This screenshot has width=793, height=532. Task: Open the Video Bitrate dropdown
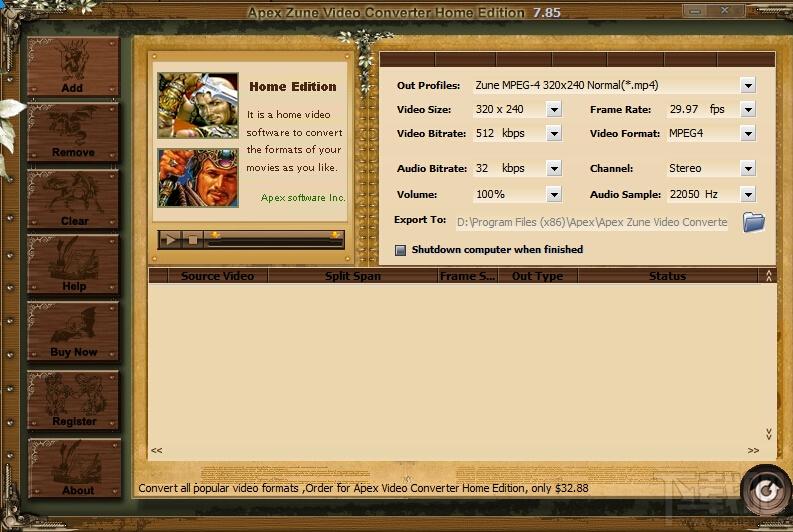click(554, 134)
